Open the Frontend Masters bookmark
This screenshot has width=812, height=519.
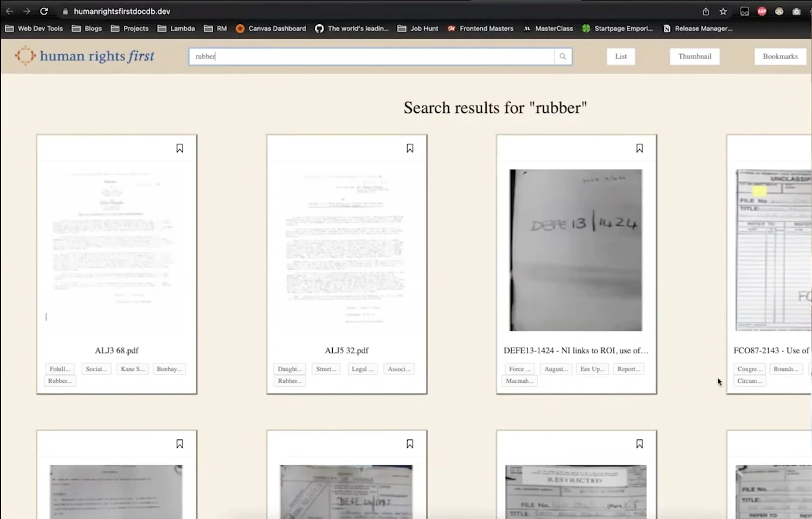pyautogui.click(x=480, y=28)
